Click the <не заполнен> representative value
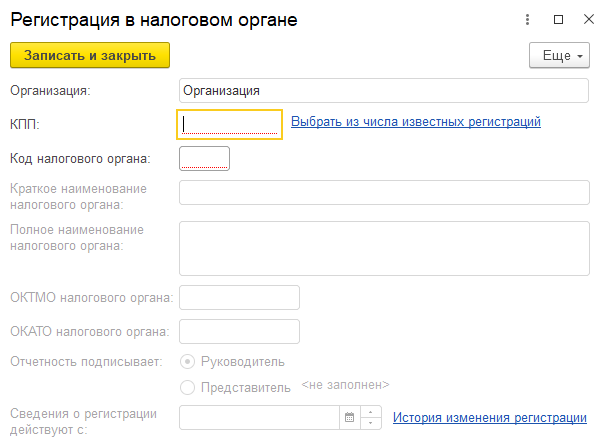 (345, 385)
